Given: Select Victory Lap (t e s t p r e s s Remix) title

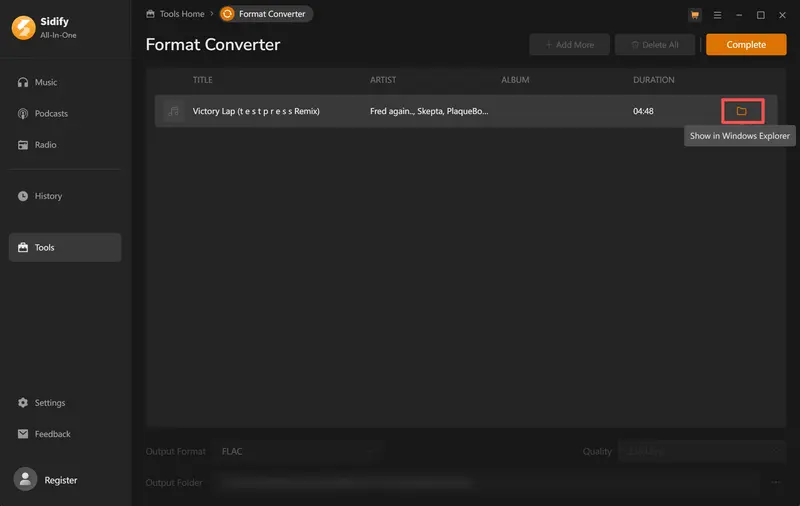Looking at the screenshot, I should [x=256, y=111].
